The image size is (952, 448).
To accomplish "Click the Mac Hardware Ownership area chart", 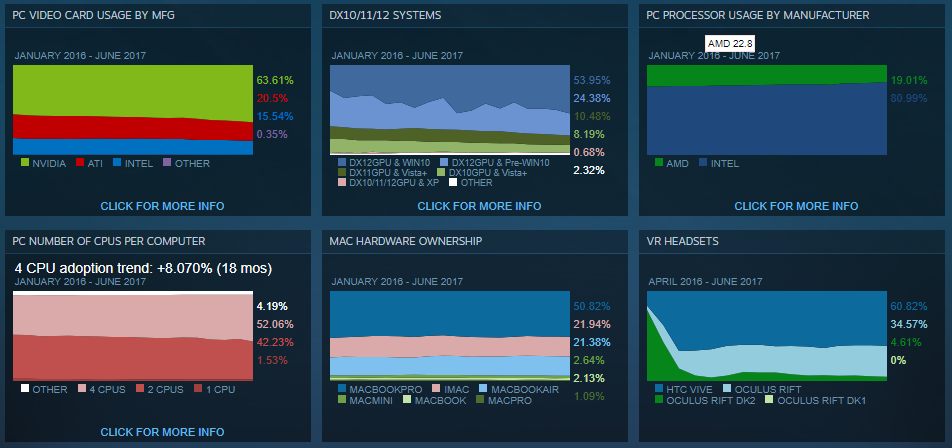I will (x=450, y=336).
